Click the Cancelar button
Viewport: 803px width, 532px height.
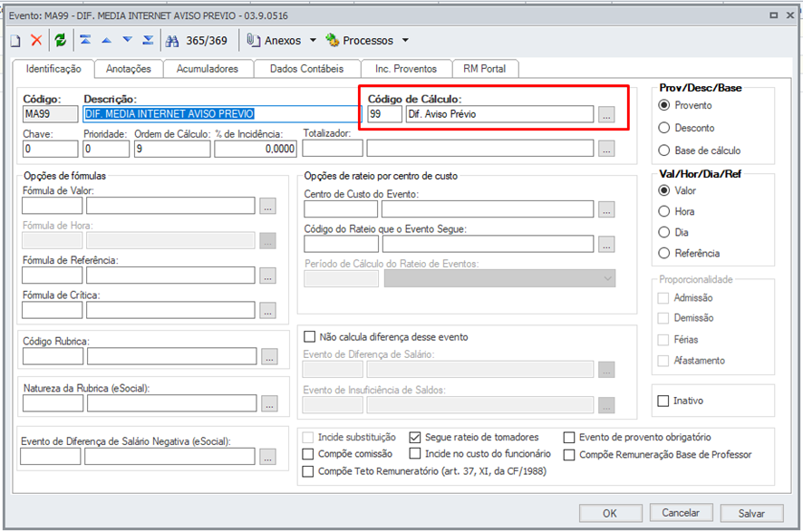point(681,513)
